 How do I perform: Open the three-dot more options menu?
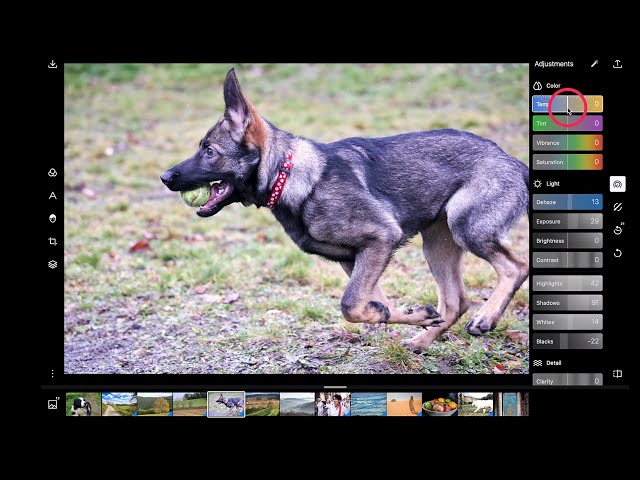53,373
